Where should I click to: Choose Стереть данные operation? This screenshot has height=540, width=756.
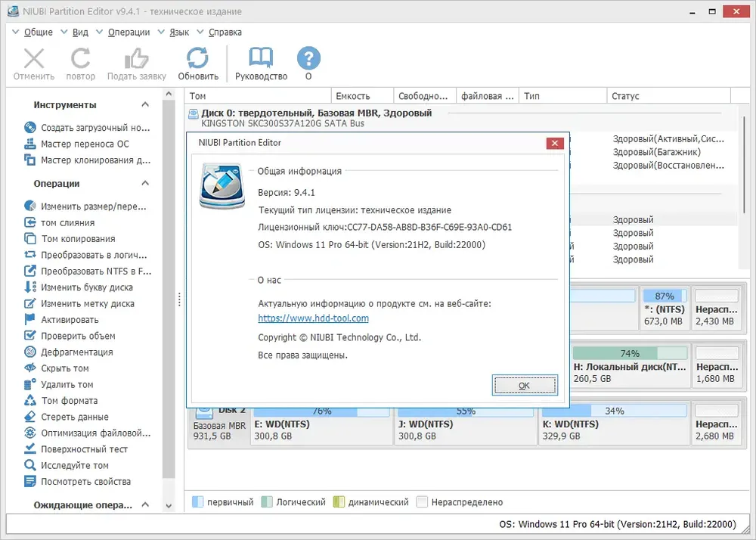click(x=66, y=417)
